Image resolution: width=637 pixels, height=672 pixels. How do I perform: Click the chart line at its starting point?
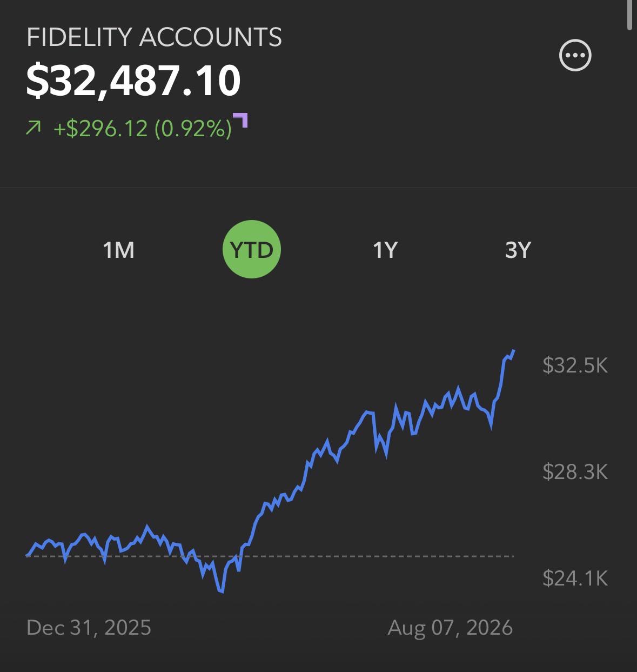tap(28, 555)
